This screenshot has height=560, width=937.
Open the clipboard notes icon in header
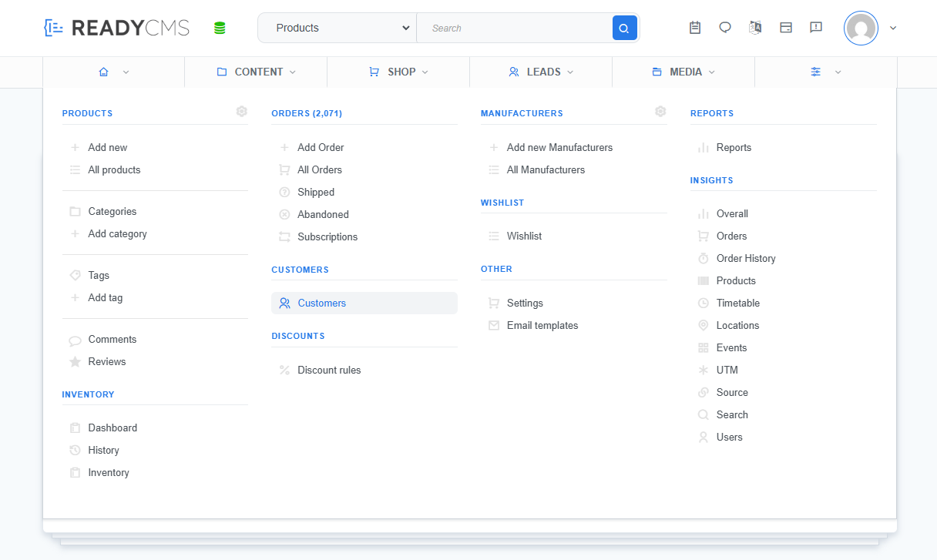(695, 28)
